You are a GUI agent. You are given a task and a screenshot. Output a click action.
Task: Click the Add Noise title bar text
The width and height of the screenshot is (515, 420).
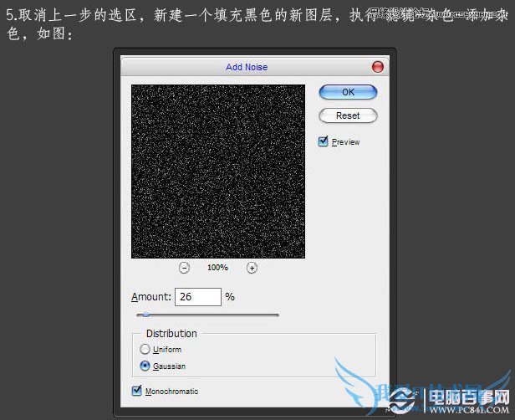coord(247,67)
